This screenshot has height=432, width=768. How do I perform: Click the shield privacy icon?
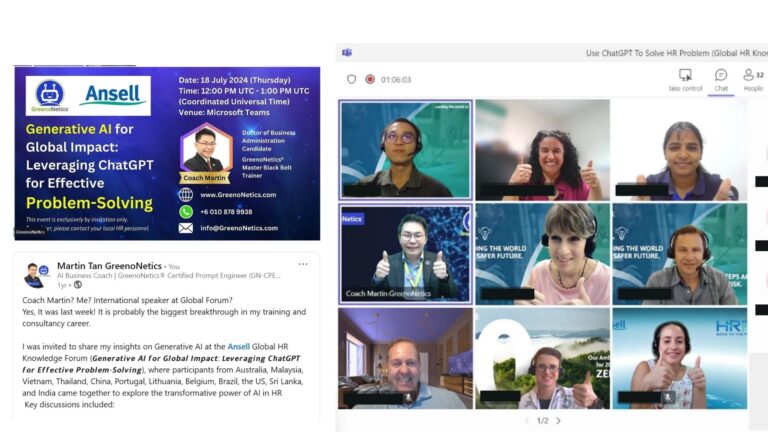(351, 79)
